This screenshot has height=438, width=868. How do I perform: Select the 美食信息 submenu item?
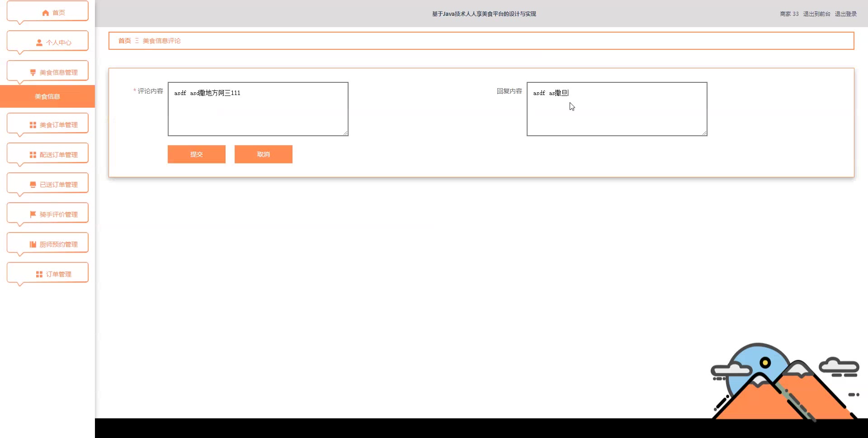click(x=47, y=96)
